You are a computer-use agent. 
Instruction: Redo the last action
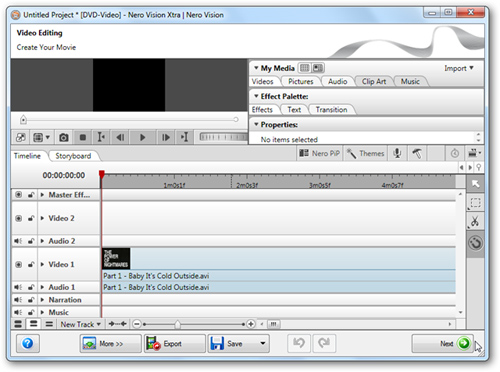point(324,343)
